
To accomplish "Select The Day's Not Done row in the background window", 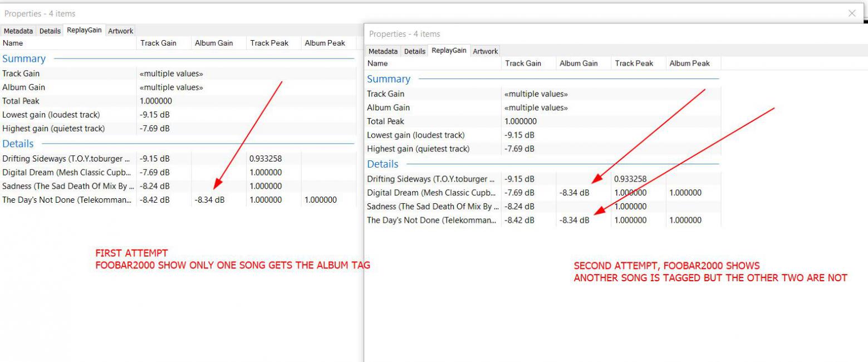I will click(67, 200).
